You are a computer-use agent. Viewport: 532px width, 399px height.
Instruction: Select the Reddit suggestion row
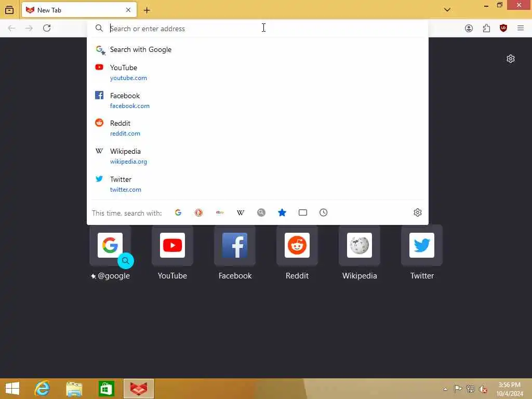point(258,128)
